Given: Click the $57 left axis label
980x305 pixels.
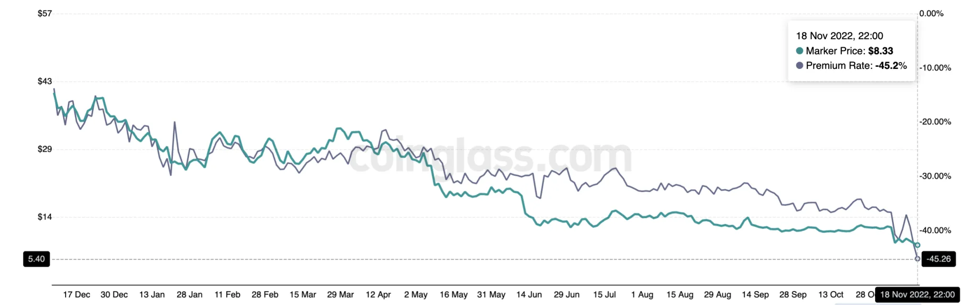Looking at the screenshot, I should (45, 13).
